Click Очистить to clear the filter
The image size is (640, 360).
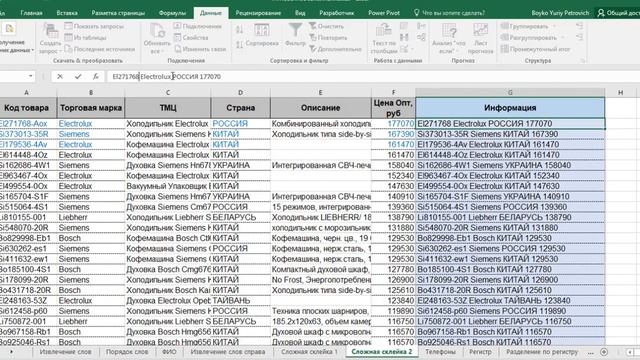(327, 26)
